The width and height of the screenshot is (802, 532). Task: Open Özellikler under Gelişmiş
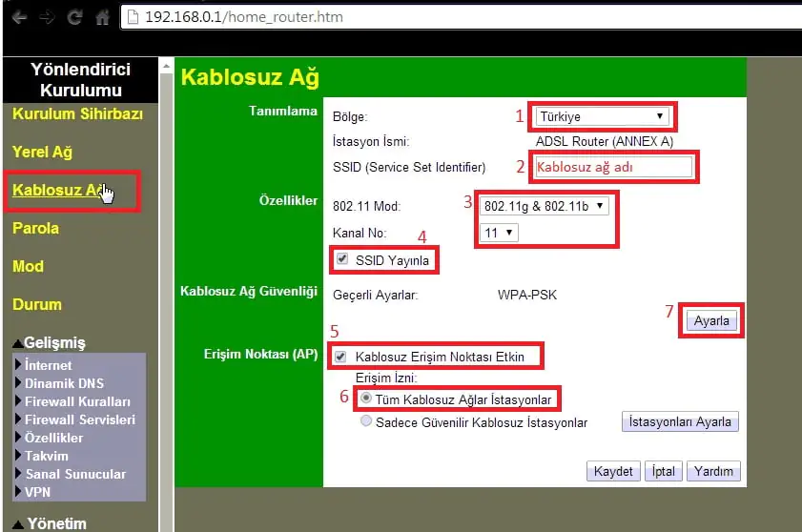(53, 438)
